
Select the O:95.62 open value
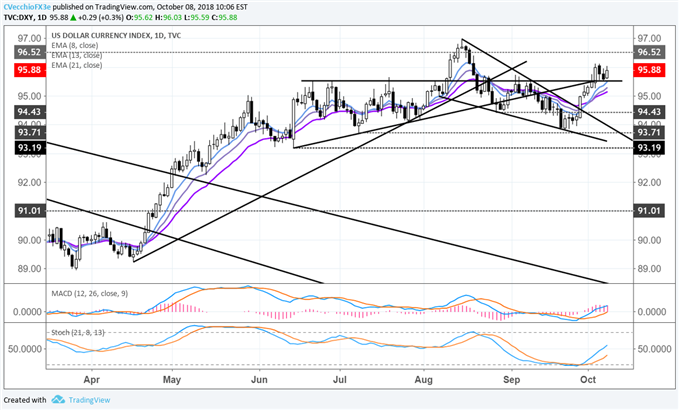(139, 18)
